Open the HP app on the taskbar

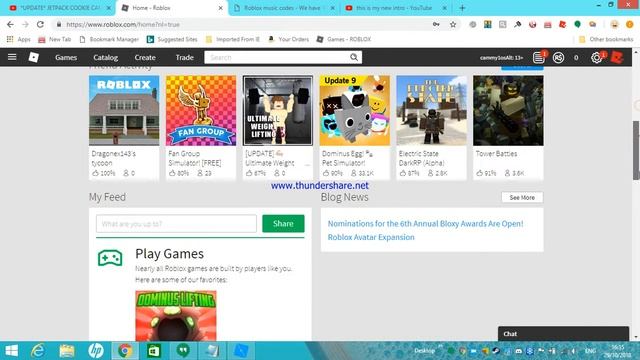(96, 351)
